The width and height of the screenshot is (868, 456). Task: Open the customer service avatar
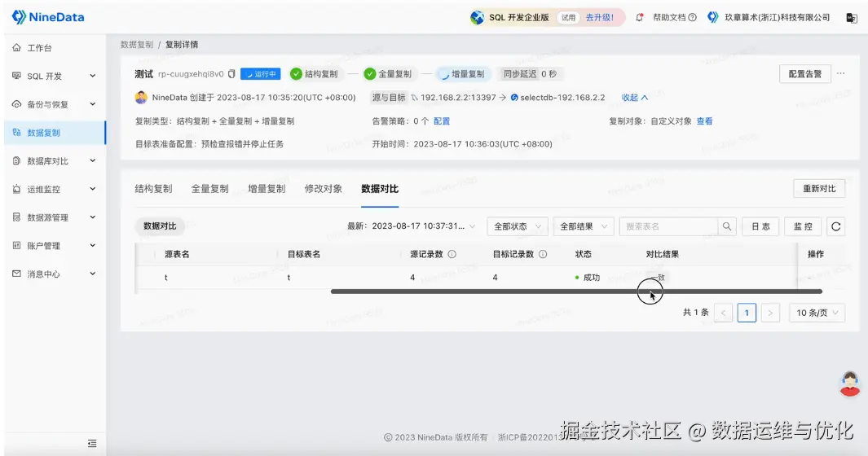coord(850,384)
